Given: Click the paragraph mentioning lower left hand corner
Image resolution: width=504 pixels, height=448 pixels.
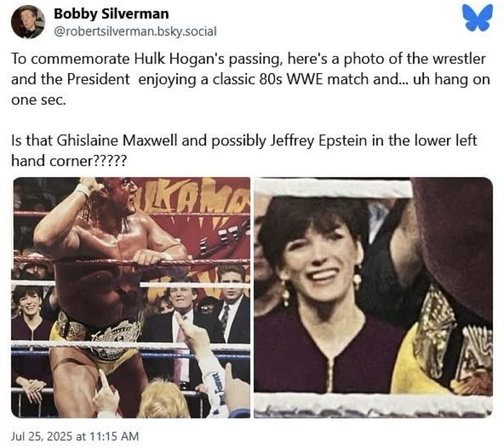Looking at the screenshot, I should point(244,150).
